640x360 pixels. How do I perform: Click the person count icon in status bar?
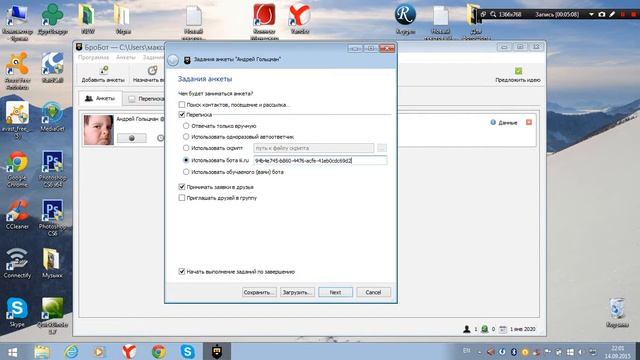point(467,329)
